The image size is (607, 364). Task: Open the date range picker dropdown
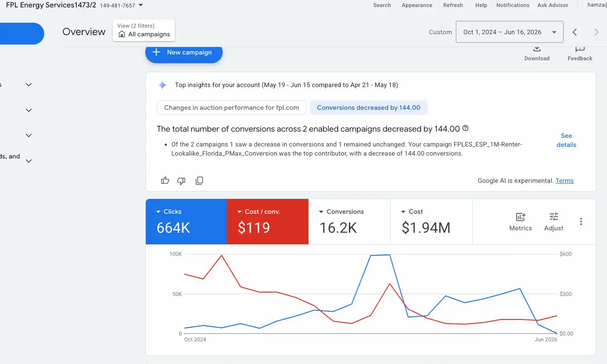tap(510, 32)
